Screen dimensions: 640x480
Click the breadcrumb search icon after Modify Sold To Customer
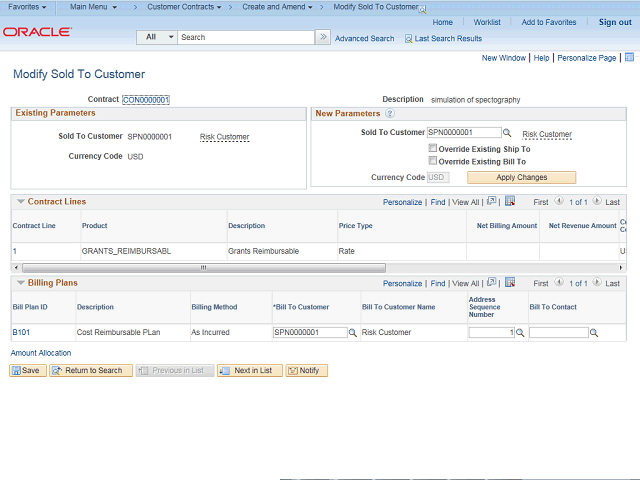(422, 9)
